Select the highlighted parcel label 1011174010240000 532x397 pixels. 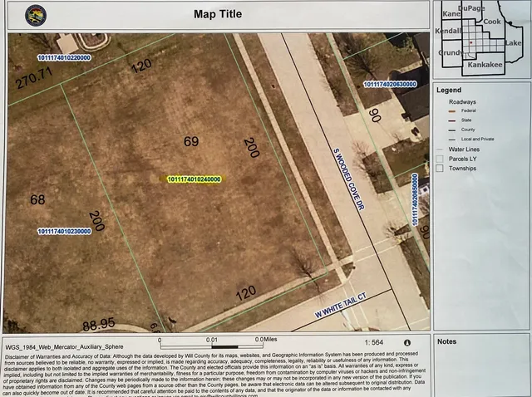[194, 179]
